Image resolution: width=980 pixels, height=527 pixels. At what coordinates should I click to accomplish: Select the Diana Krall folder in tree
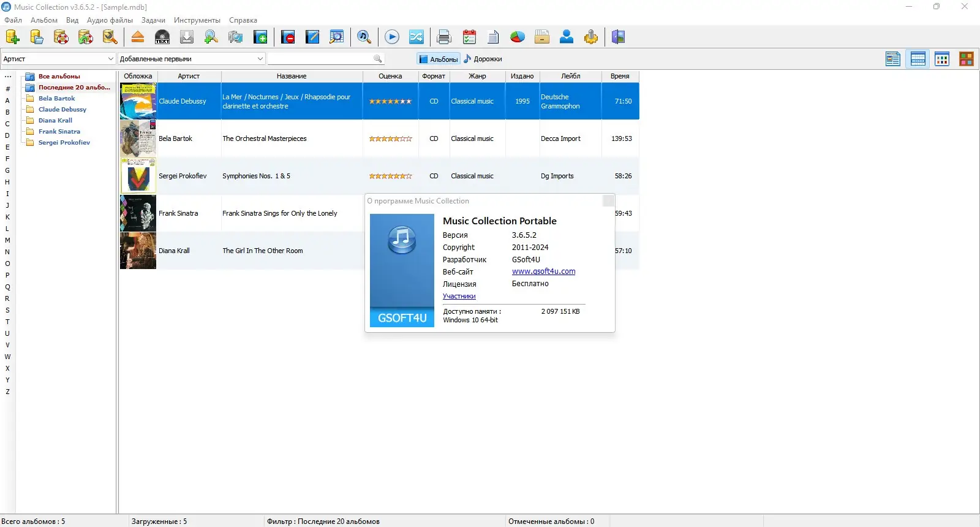point(55,121)
